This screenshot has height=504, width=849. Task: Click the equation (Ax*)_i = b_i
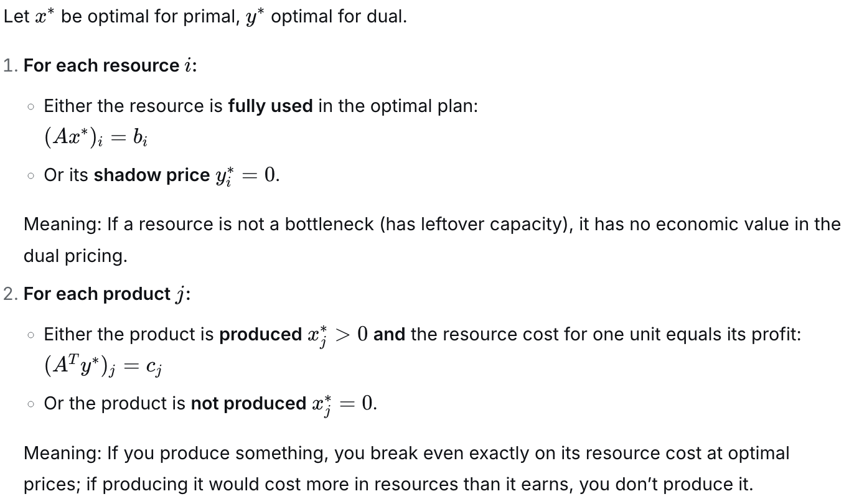95,138
